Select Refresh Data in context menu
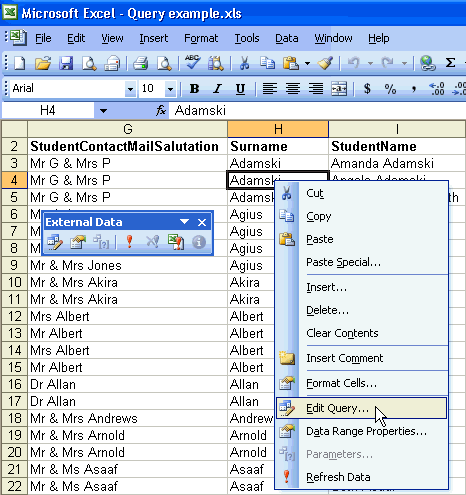Viewport: 466px width, 495px height. [x=361, y=477]
